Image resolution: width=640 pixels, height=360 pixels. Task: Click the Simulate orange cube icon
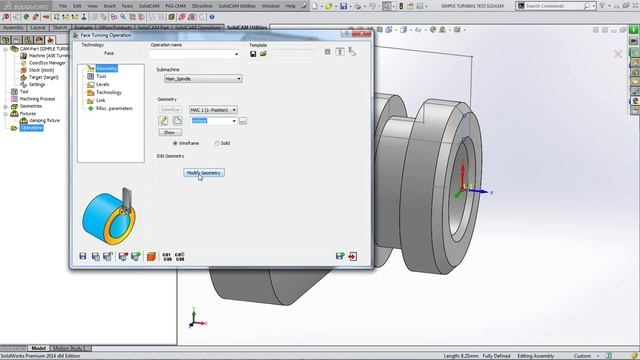coord(151,256)
